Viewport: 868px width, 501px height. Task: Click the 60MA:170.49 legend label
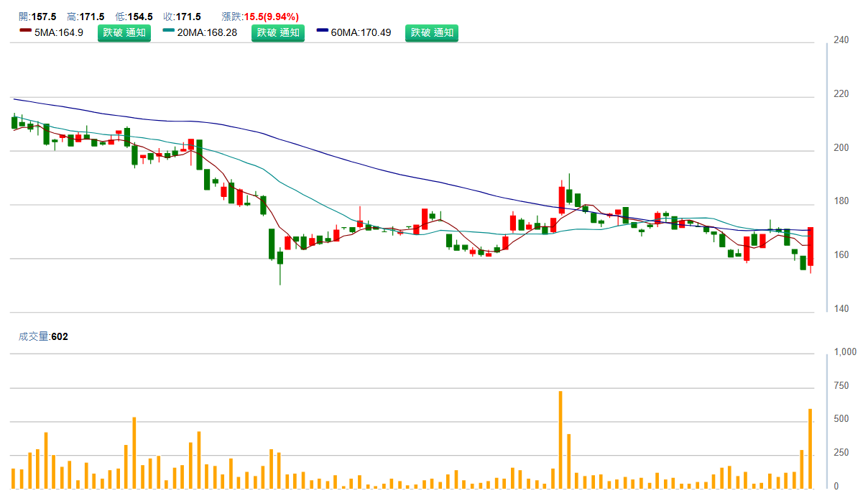point(361,33)
